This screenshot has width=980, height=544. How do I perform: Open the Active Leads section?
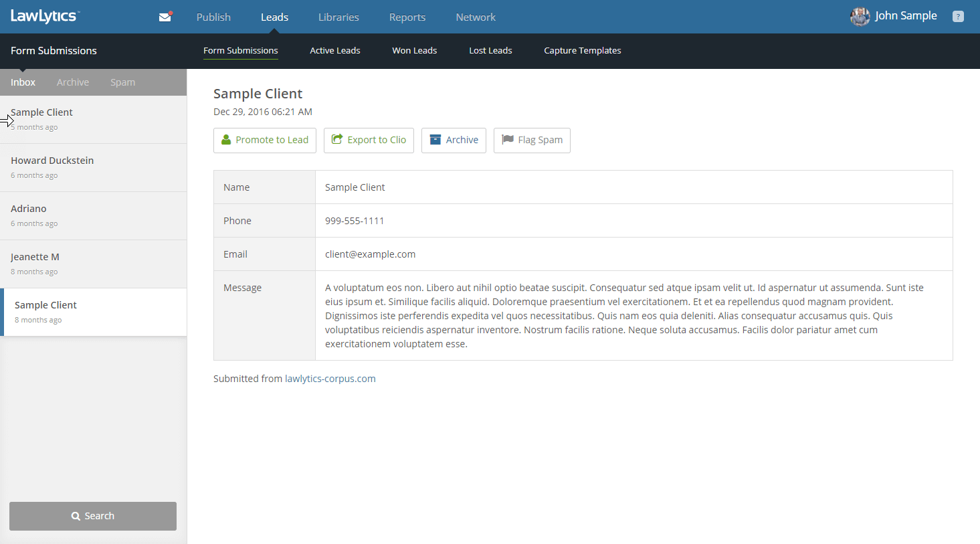pos(334,51)
